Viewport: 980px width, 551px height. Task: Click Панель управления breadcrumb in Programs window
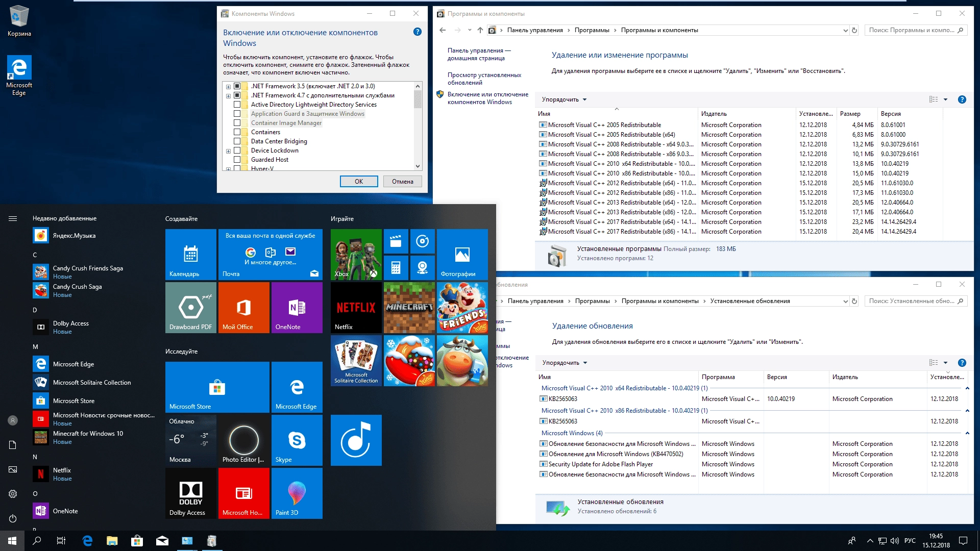(534, 30)
